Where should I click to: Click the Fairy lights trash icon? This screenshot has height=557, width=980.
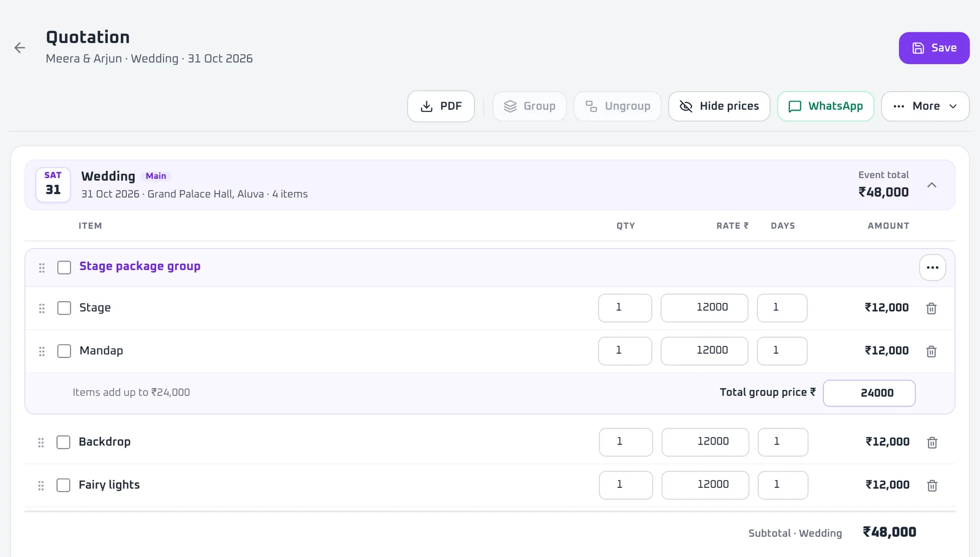(932, 485)
